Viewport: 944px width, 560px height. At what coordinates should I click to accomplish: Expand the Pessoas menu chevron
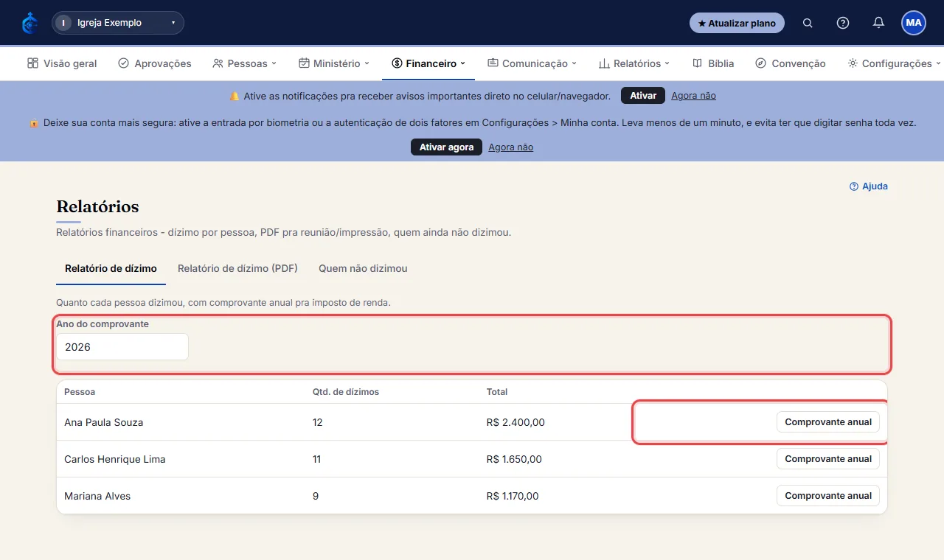pyautogui.click(x=274, y=63)
